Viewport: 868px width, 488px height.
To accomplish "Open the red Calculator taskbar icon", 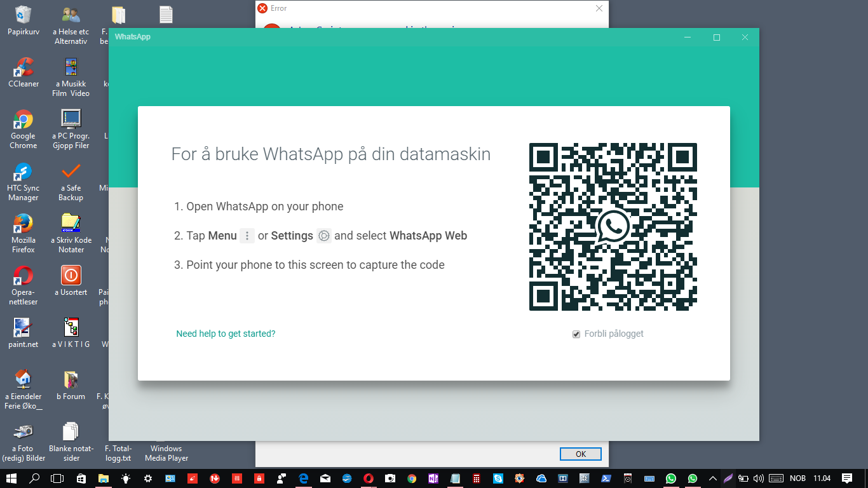I will 477,478.
